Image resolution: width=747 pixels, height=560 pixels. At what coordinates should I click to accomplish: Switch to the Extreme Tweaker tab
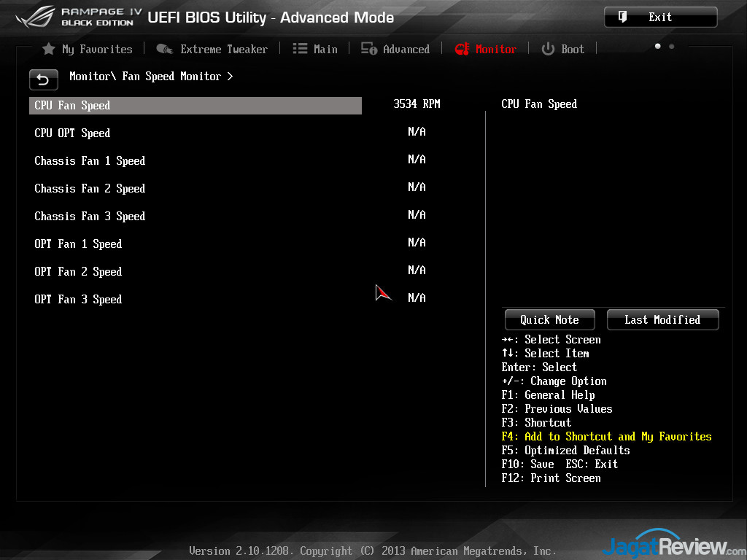212,49
